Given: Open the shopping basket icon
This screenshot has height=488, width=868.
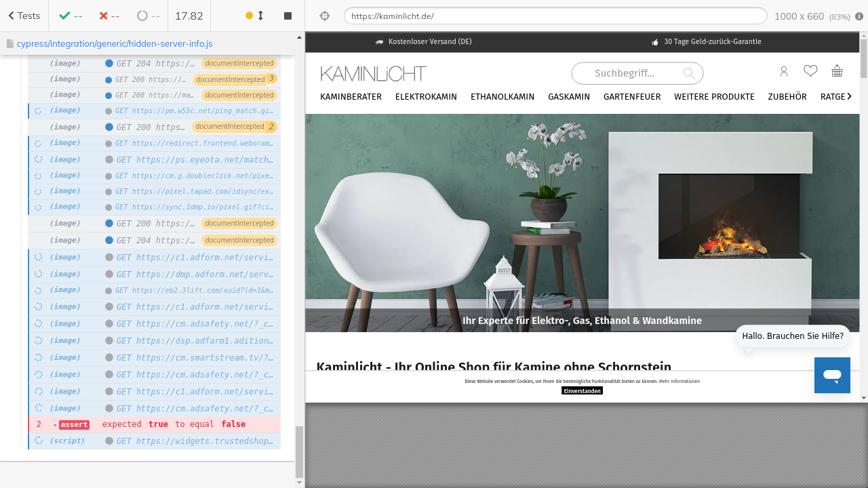Looking at the screenshot, I should [x=837, y=71].
